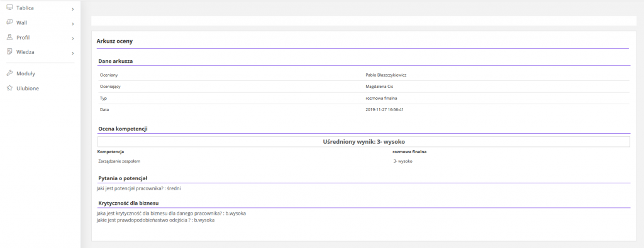Click the Uśredniony wynik result box
Screen dimensions: 644x248
click(364, 141)
